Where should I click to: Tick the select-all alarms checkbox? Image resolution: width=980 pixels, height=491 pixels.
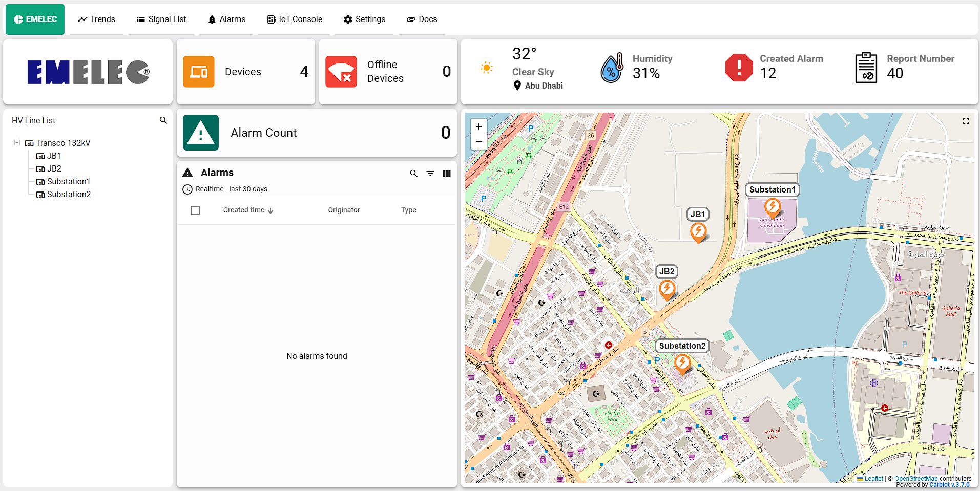pyautogui.click(x=195, y=210)
